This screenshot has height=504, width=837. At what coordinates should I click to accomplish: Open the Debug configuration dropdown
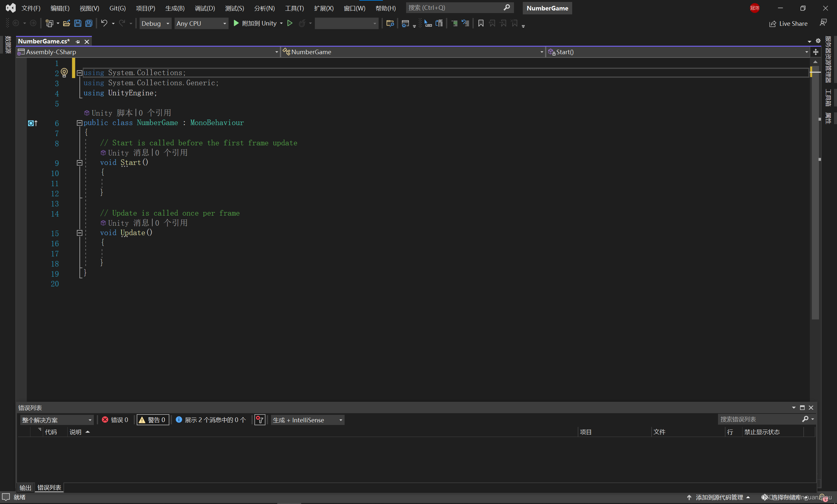(x=155, y=24)
